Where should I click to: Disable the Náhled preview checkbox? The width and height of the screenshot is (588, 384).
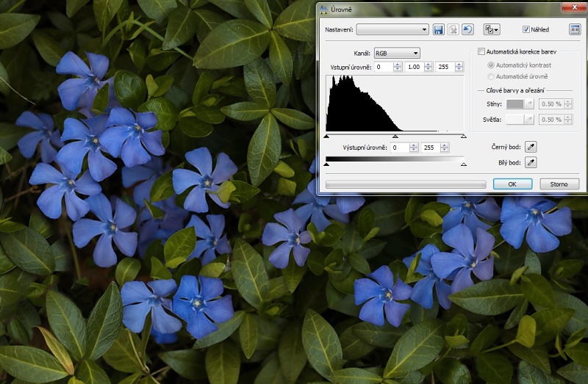click(526, 29)
